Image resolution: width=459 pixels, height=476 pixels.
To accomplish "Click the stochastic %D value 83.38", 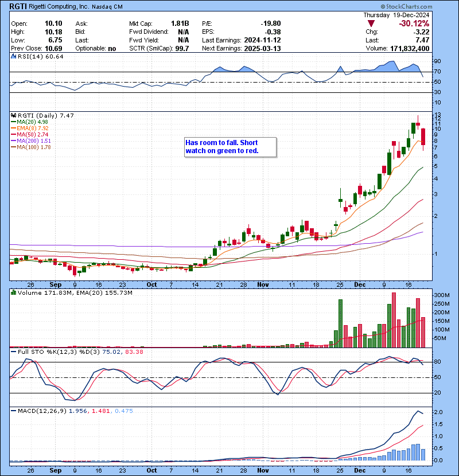I will [134, 352].
